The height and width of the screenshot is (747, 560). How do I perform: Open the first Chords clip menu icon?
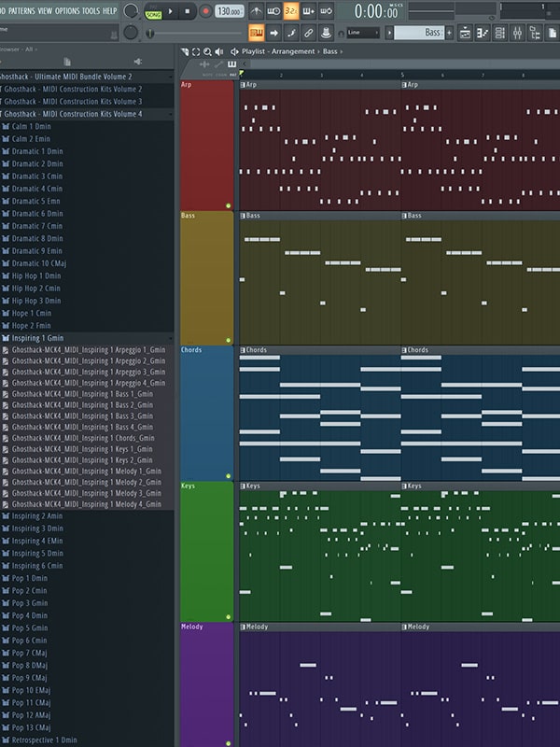[243, 350]
